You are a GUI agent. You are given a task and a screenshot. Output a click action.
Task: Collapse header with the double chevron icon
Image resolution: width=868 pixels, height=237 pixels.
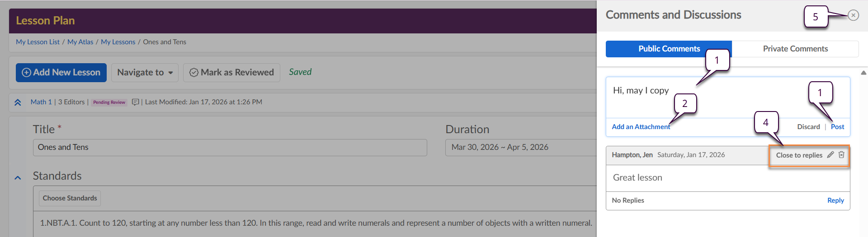pyautogui.click(x=18, y=102)
